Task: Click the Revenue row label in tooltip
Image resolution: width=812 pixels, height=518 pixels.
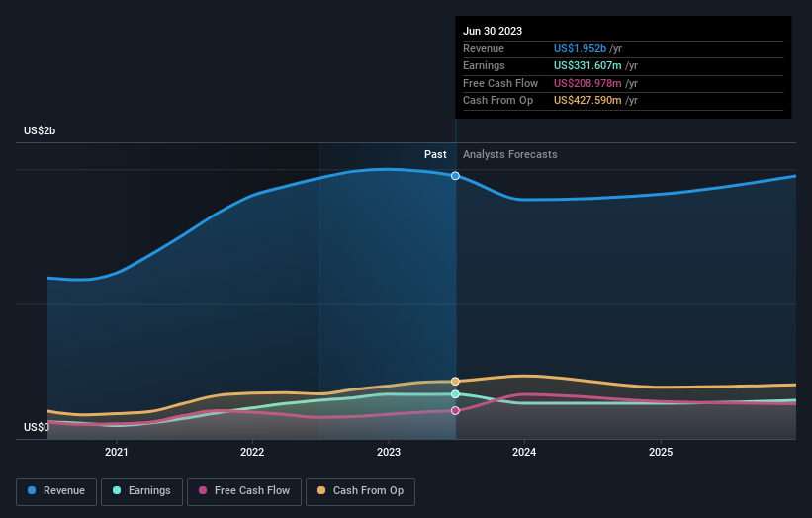Action: click(x=484, y=48)
